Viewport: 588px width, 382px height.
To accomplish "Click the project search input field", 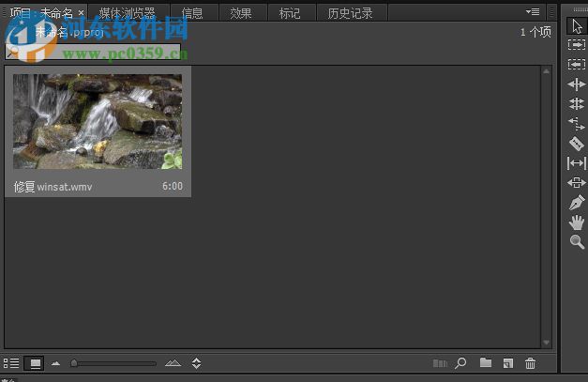I will click(93, 52).
